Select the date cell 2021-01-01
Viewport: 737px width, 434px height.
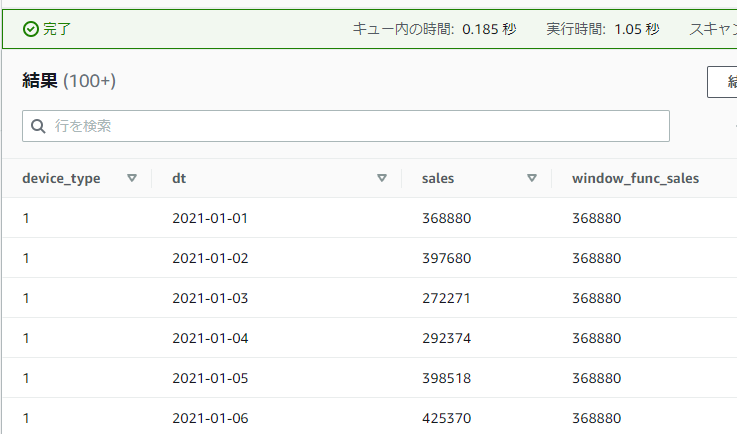[x=210, y=218]
